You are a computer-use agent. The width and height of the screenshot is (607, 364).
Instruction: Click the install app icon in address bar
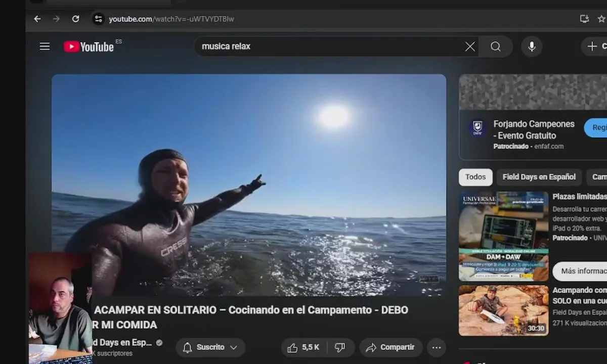click(584, 19)
